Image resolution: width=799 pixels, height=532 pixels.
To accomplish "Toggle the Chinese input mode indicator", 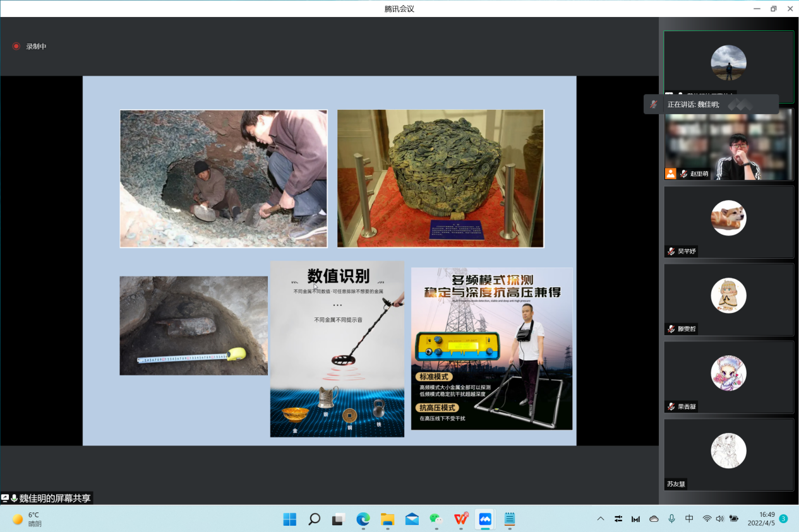I will [689, 519].
